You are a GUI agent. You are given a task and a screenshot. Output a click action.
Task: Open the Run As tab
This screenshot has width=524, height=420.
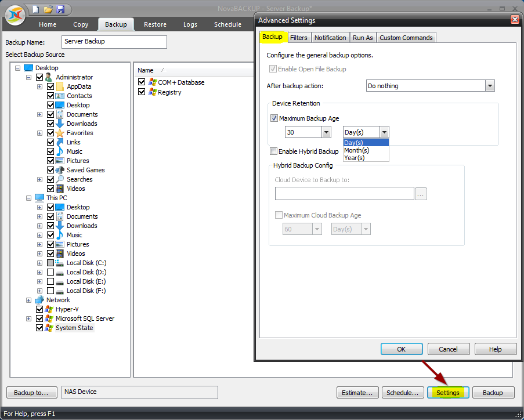[x=363, y=38]
